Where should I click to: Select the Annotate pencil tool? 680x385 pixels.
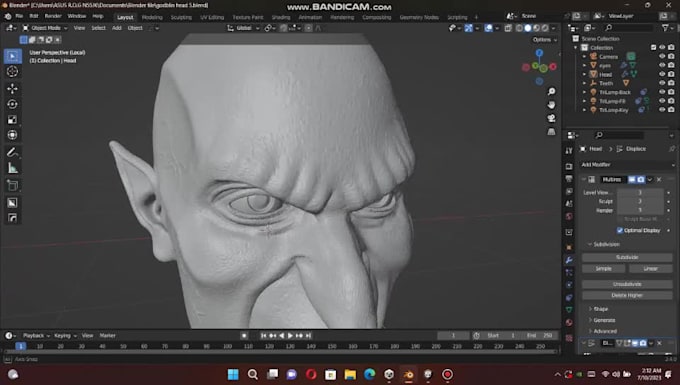[12, 152]
